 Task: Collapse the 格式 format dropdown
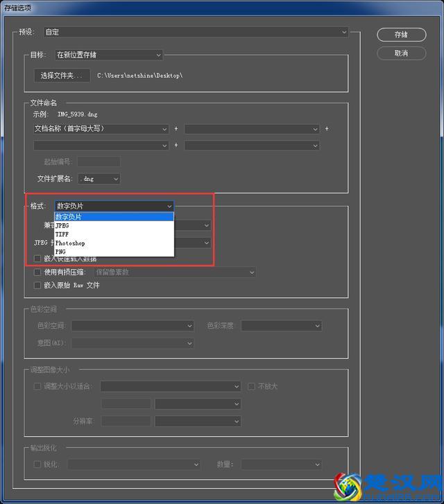point(114,206)
